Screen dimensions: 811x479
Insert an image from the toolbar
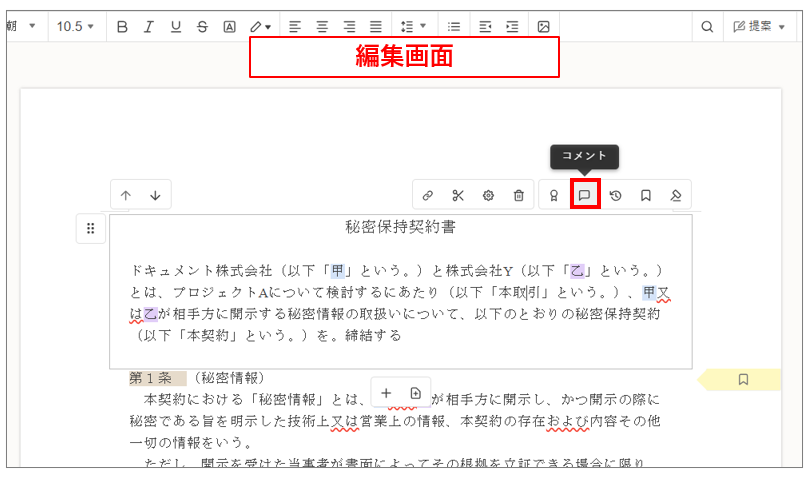point(543,26)
